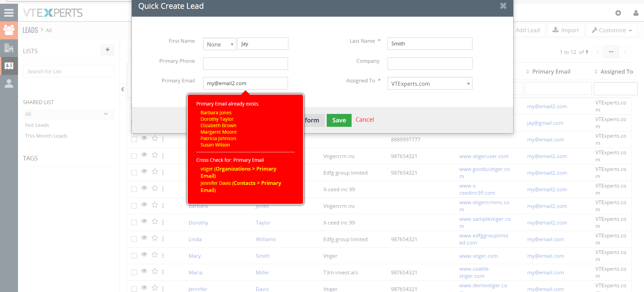Click the quick create plus icon in header
This screenshot has height=292, width=644.
click(618, 13)
